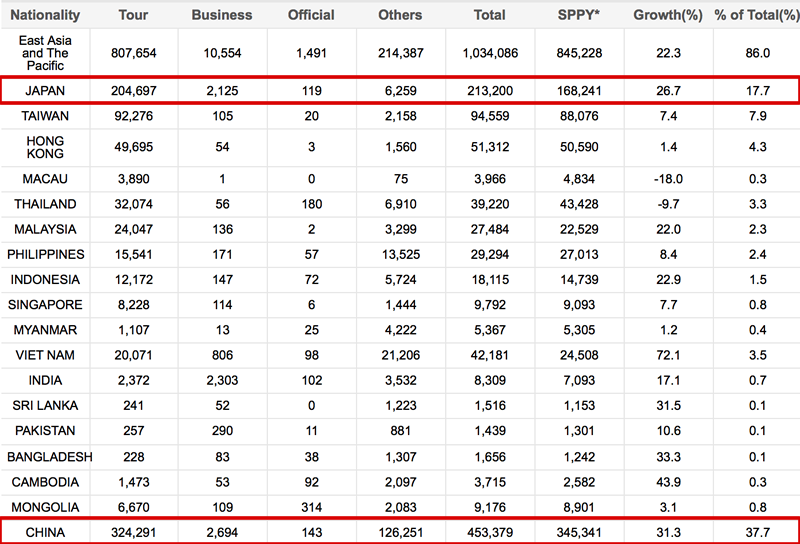Click the Business column header

pyautogui.click(x=222, y=15)
